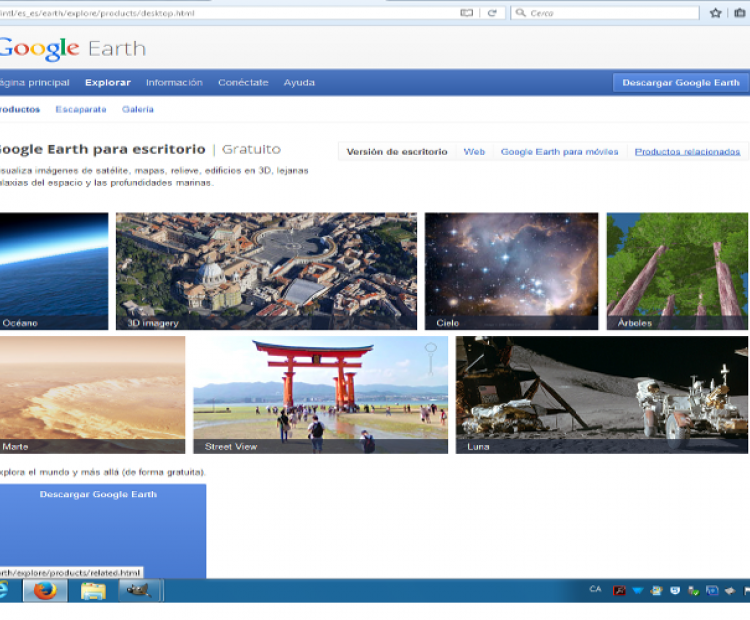Select the Productos sub-tab

tap(20, 109)
